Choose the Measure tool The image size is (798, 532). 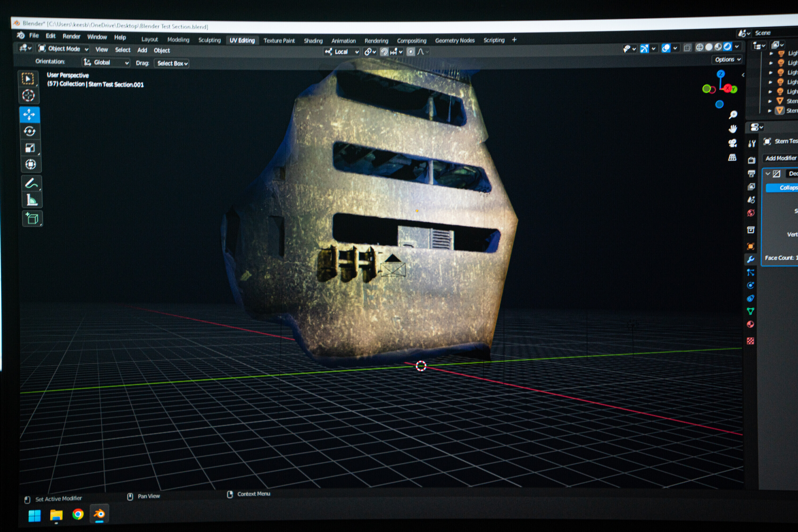[x=32, y=200]
